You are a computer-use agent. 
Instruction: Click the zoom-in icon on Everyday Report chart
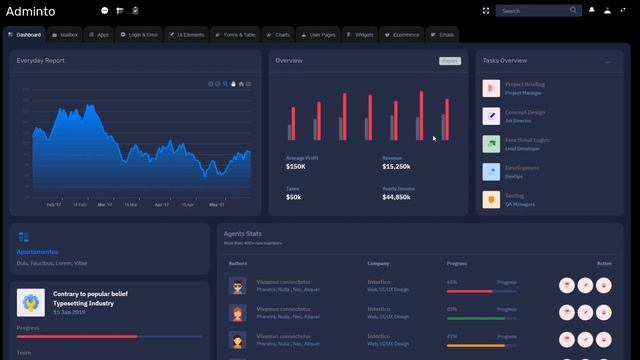click(x=211, y=84)
